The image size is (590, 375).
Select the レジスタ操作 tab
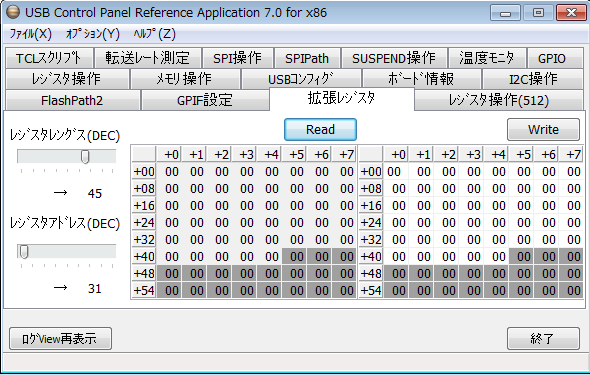click(x=67, y=79)
